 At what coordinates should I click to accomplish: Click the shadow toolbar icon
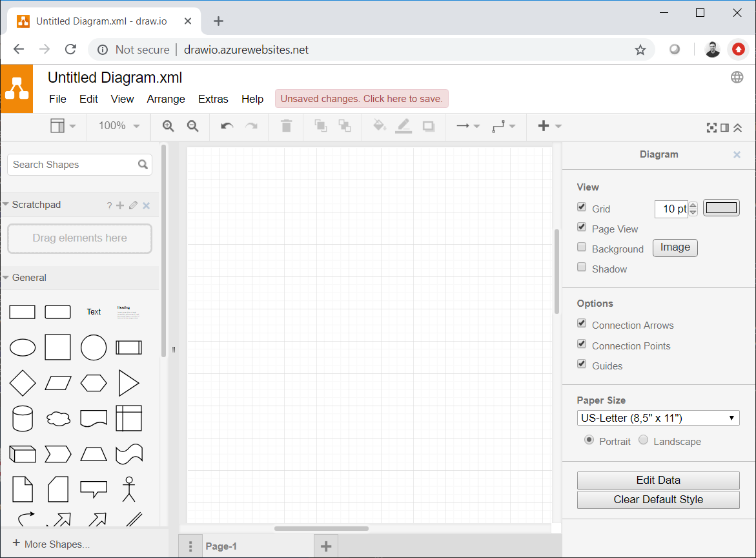pos(428,126)
